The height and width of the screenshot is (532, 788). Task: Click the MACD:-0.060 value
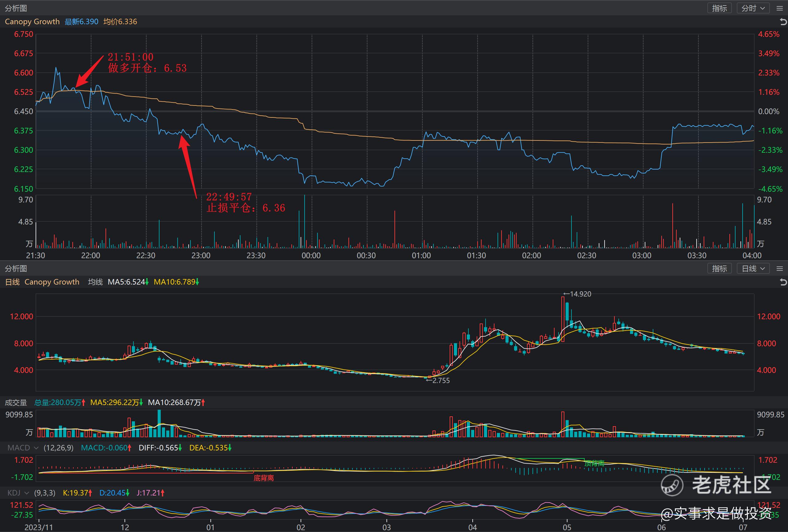(106, 448)
